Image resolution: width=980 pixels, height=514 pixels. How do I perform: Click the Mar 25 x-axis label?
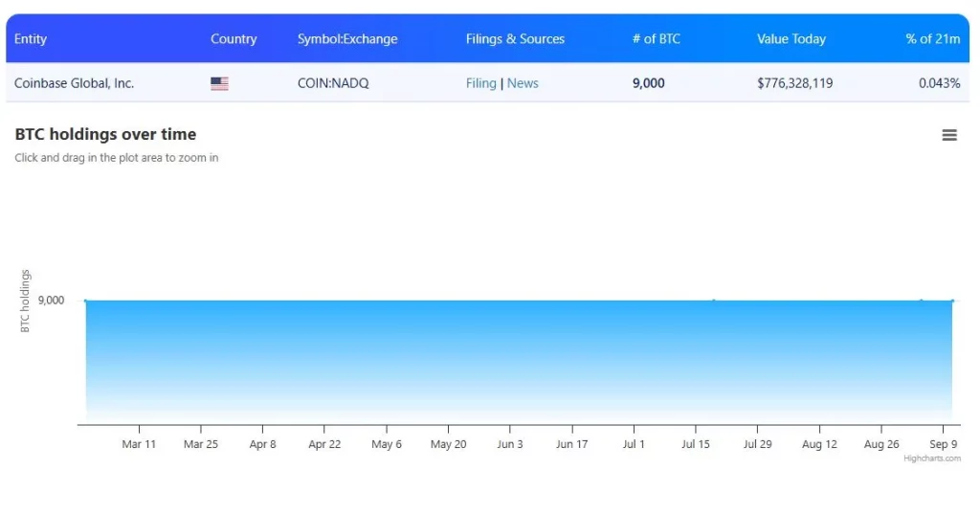coord(201,444)
